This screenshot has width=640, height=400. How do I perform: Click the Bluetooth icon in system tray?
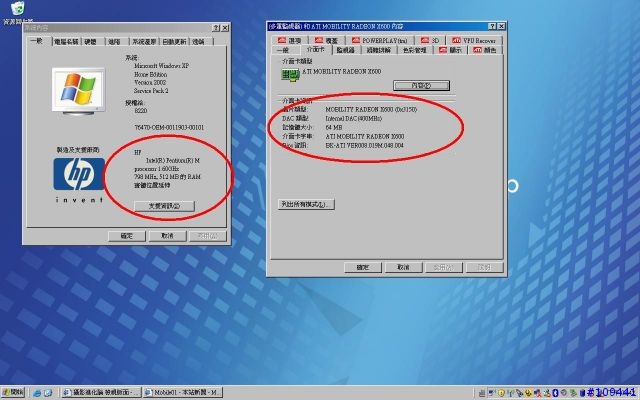(x=555, y=393)
